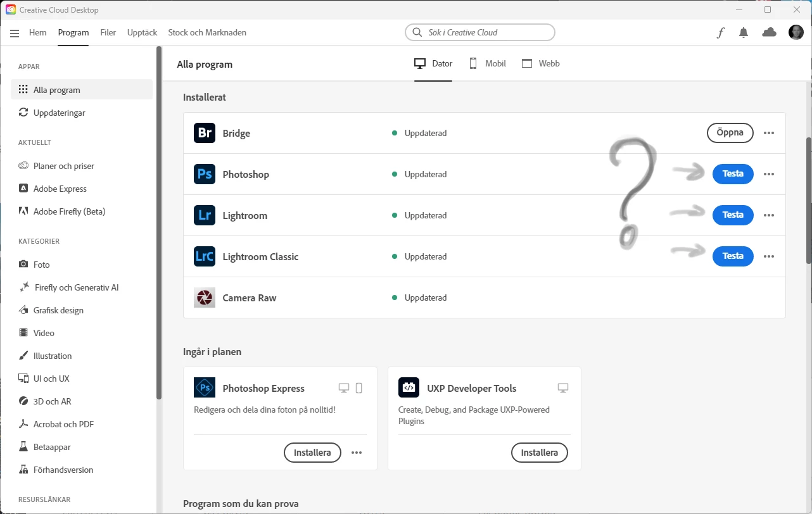812x514 pixels.
Task: Click Testa button for Lightroom
Action: [x=733, y=215]
